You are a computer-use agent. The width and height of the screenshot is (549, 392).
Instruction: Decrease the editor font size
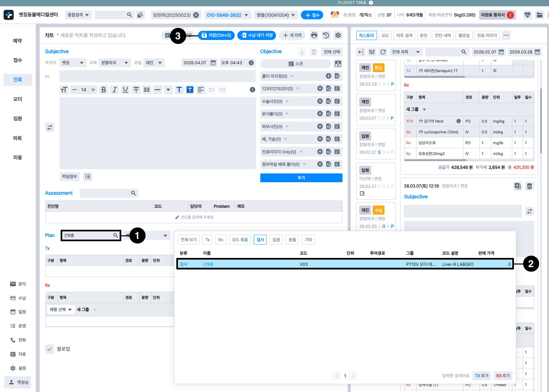(74, 90)
